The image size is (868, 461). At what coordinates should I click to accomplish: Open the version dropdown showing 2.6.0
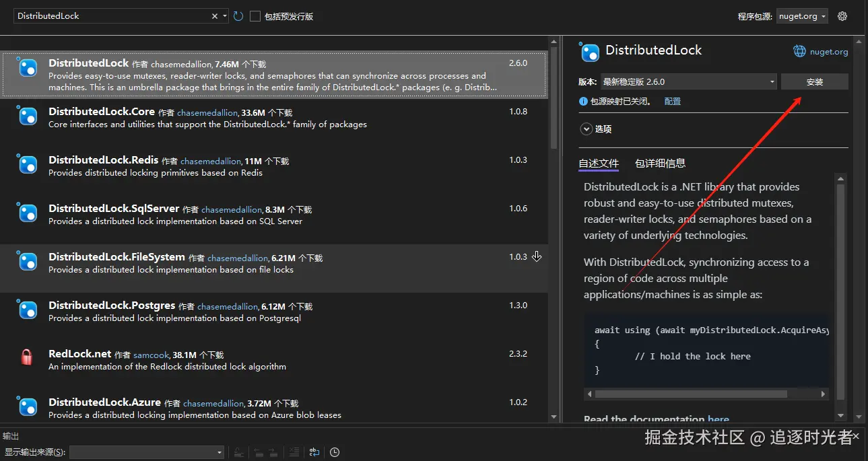click(688, 81)
